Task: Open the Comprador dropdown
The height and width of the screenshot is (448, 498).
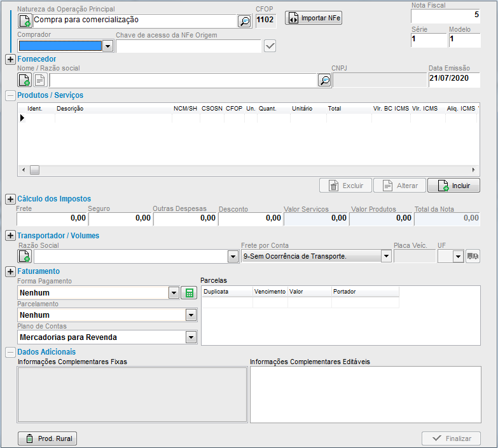Action: coord(107,46)
